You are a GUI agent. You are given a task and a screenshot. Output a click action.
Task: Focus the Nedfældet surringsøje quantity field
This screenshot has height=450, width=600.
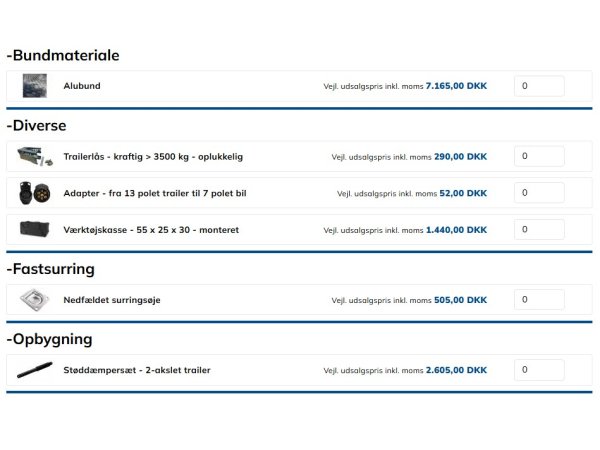pos(539,300)
